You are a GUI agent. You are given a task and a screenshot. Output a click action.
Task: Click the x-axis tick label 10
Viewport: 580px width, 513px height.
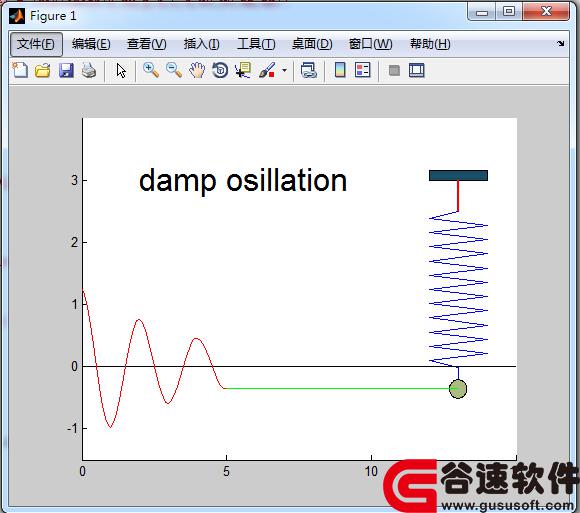click(x=371, y=471)
